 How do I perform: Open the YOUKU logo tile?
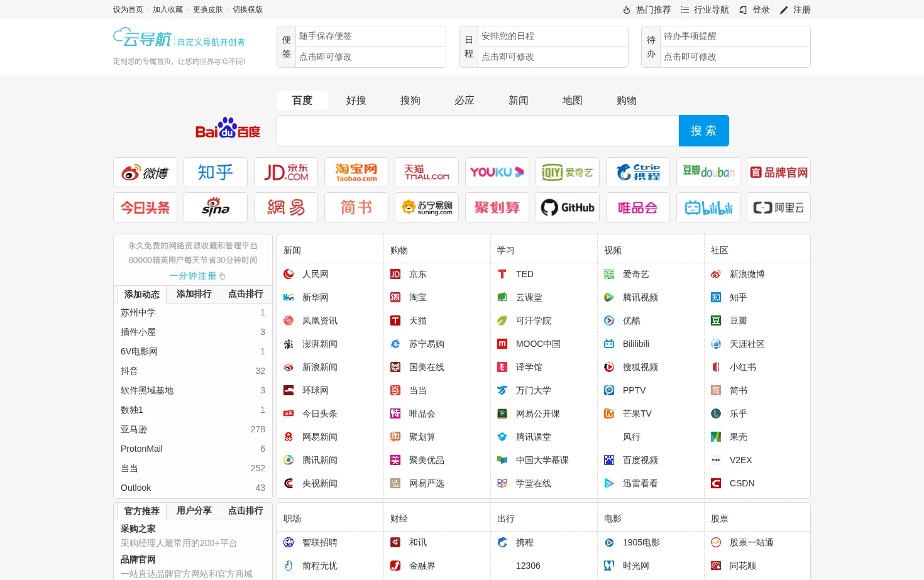pyautogui.click(x=497, y=172)
